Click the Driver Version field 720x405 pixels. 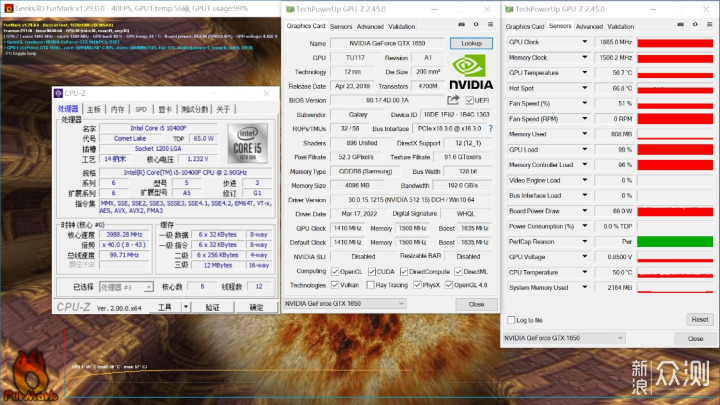[x=411, y=200]
